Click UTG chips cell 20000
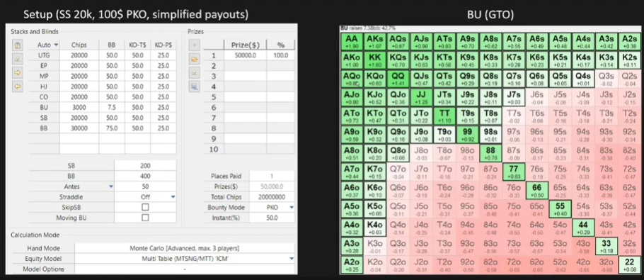 (x=79, y=55)
